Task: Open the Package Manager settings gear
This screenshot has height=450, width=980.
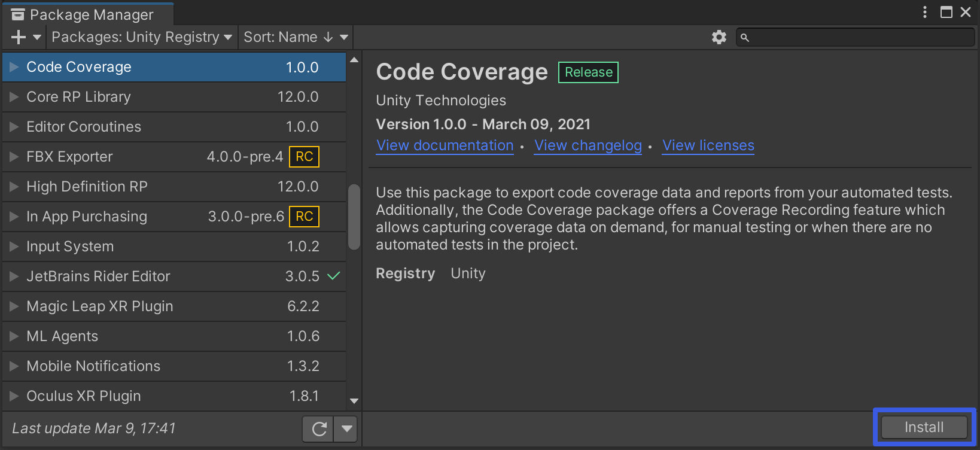Action: pyautogui.click(x=719, y=37)
